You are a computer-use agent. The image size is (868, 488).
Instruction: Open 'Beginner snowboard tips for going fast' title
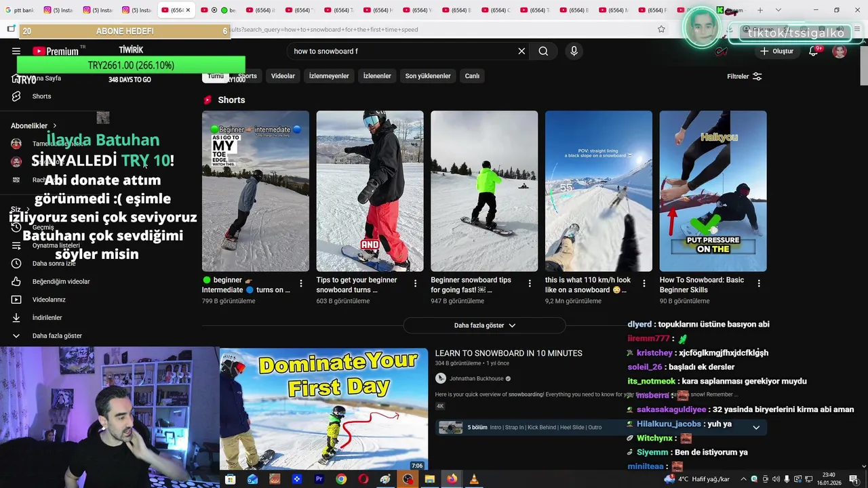tap(471, 285)
